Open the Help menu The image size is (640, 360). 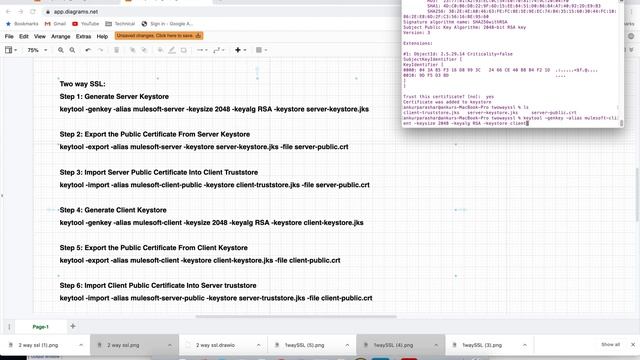pos(102,36)
